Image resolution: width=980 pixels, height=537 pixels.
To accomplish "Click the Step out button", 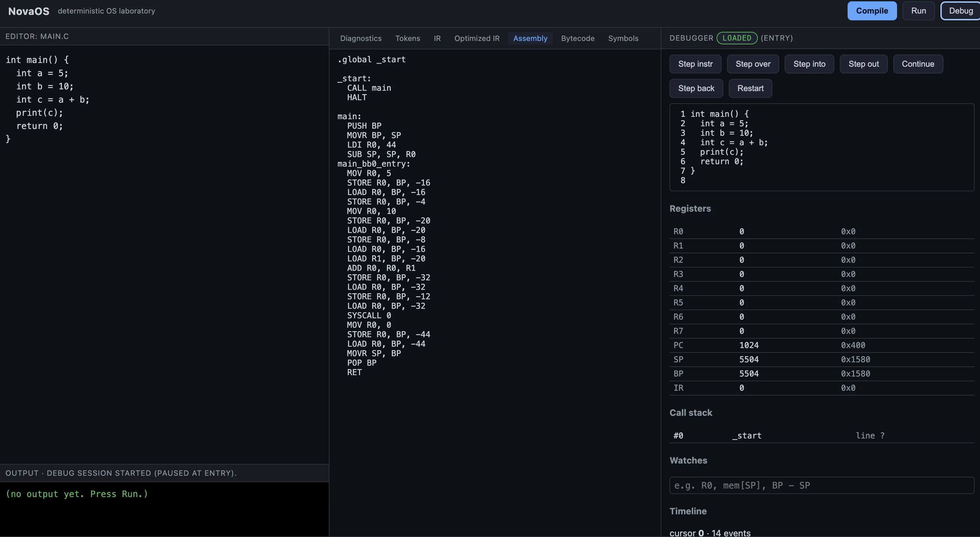I will pos(863,64).
